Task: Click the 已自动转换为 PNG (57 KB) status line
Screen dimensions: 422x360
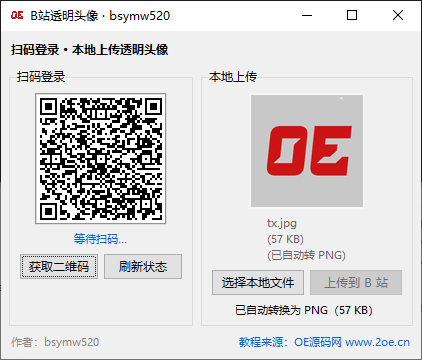Action: tap(304, 310)
